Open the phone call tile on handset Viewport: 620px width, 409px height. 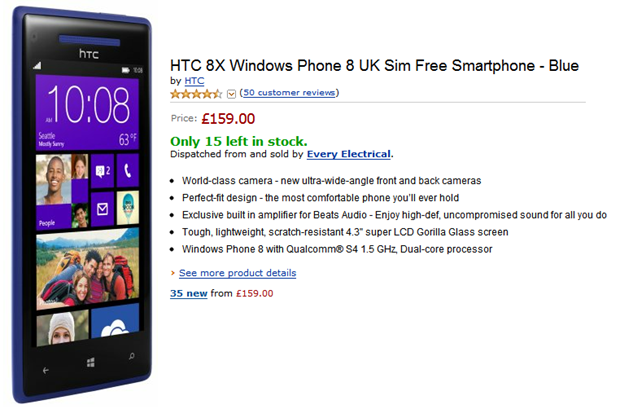tap(127, 170)
